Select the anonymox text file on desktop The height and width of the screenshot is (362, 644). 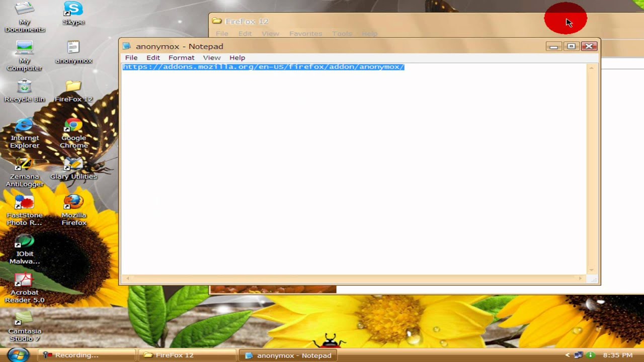[x=73, y=52]
